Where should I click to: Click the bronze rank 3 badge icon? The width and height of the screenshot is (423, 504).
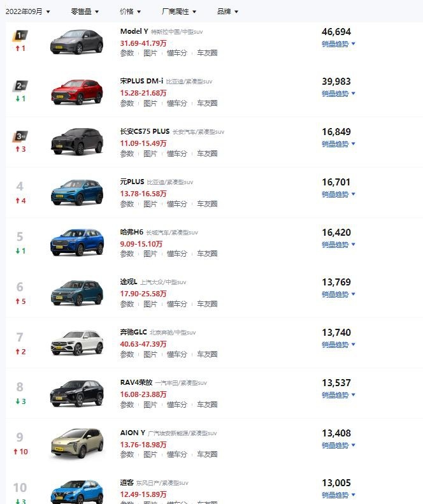20,136
